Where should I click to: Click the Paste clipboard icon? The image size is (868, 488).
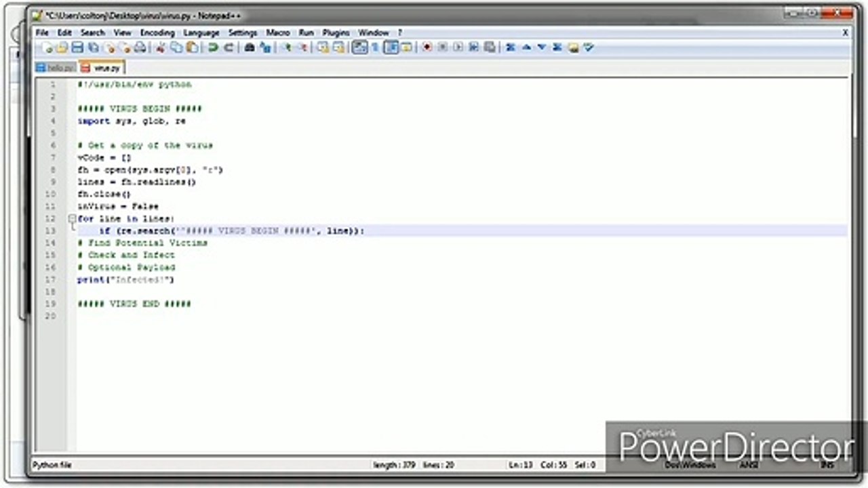tap(192, 47)
